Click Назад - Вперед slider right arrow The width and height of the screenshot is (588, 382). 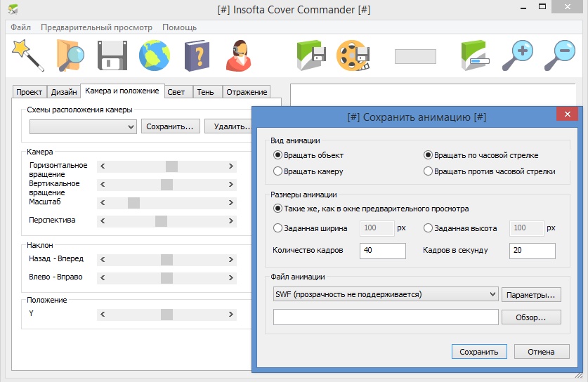[231, 259]
